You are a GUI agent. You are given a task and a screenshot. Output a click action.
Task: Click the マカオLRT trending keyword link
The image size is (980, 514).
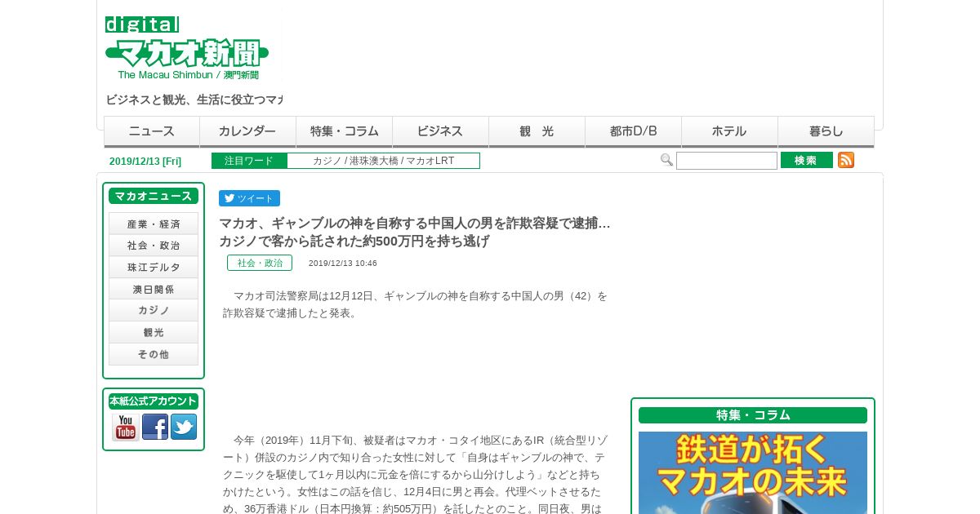(430, 161)
